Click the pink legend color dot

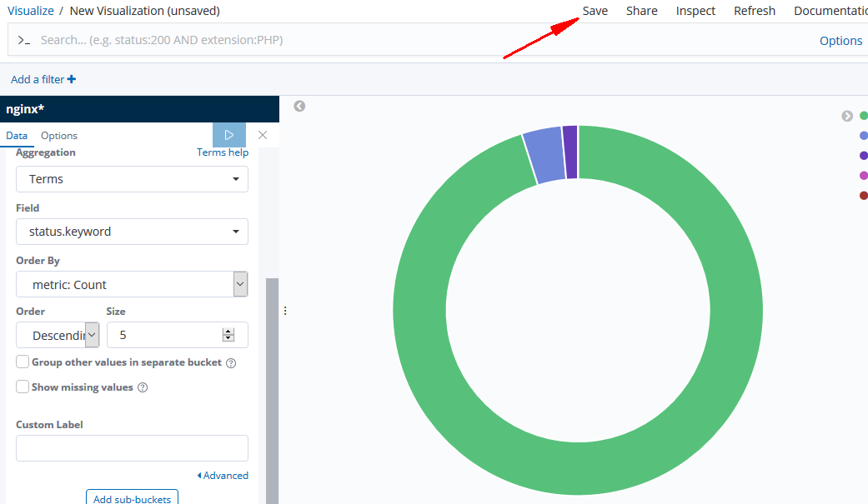click(x=864, y=176)
